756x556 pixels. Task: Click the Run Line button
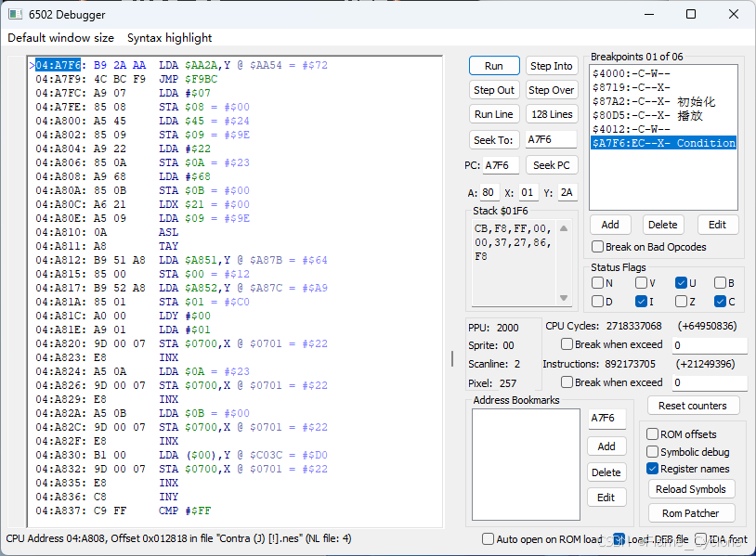tap(494, 114)
